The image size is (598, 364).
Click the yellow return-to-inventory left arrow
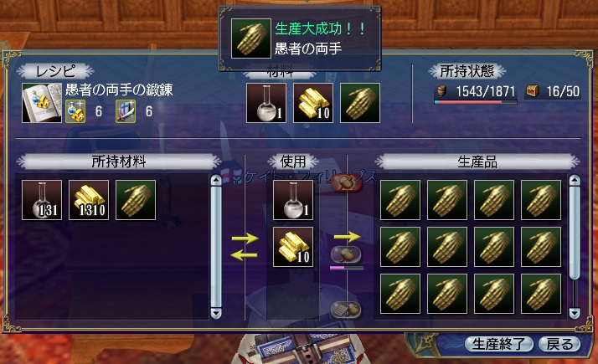[245, 255]
